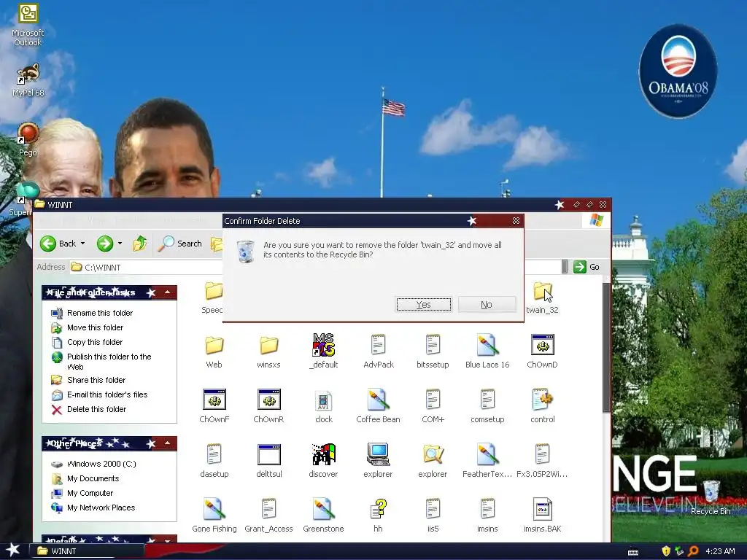This screenshot has width=747, height=560.
Task: Select the explorer file with magnifier icon
Action: [x=433, y=461]
